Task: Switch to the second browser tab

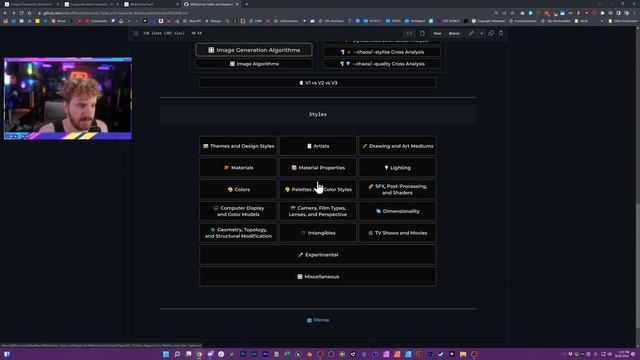Action: pos(91,4)
